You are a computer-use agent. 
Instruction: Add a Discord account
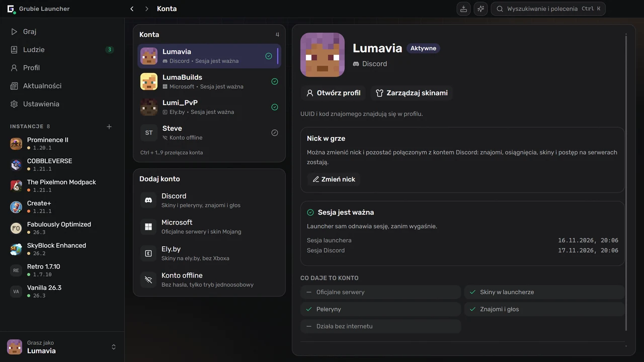tap(209, 200)
